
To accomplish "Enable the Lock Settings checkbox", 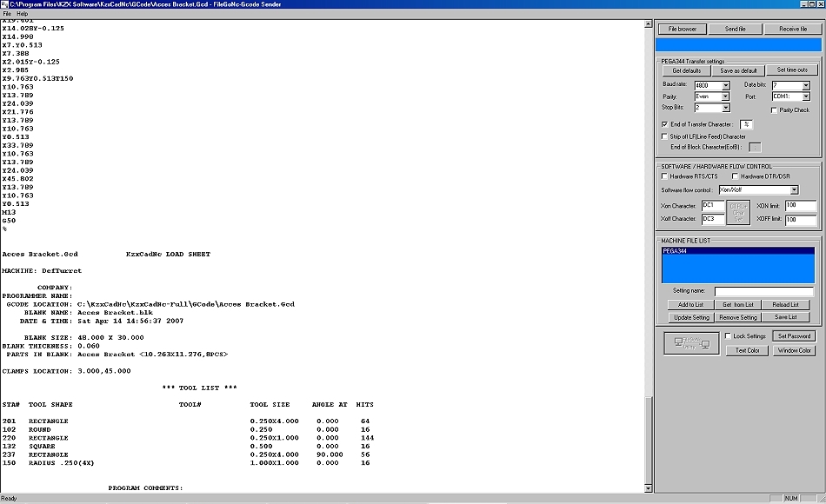I will 728,336.
